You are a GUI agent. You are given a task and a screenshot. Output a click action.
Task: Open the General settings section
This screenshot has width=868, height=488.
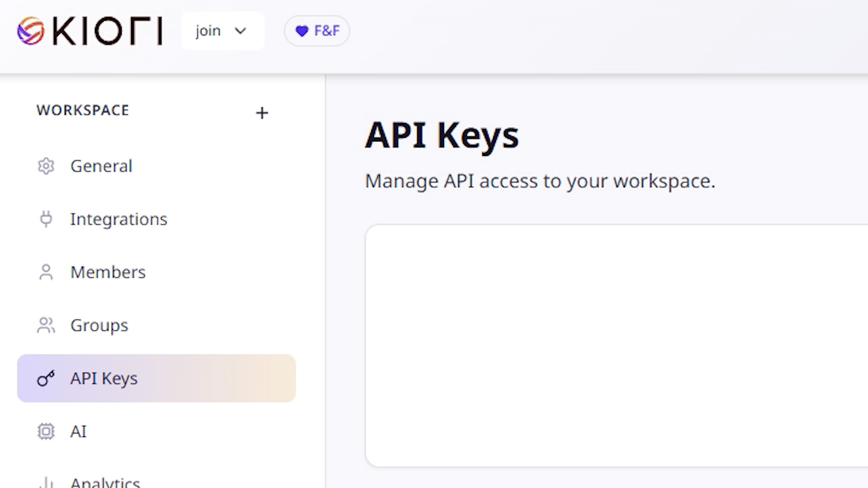coord(101,166)
